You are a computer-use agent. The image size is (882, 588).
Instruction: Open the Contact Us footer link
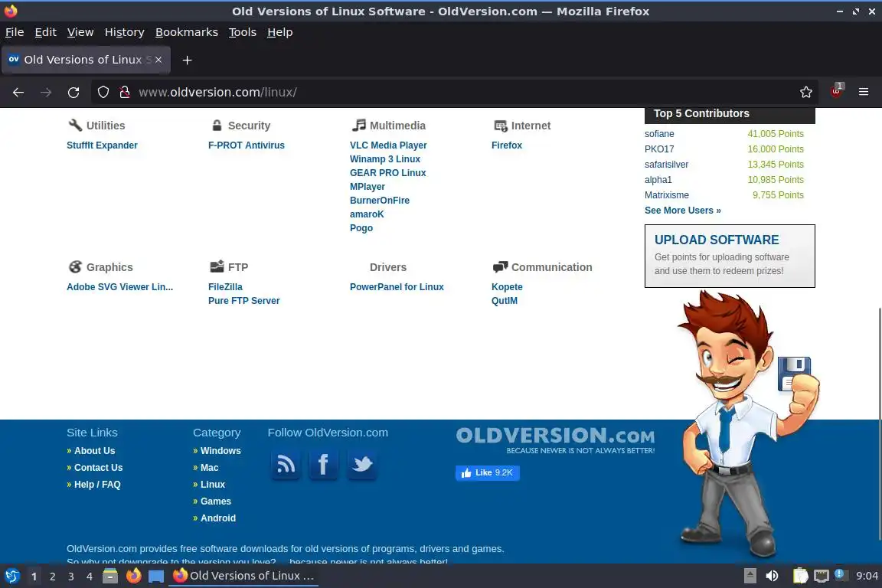point(99,468)
